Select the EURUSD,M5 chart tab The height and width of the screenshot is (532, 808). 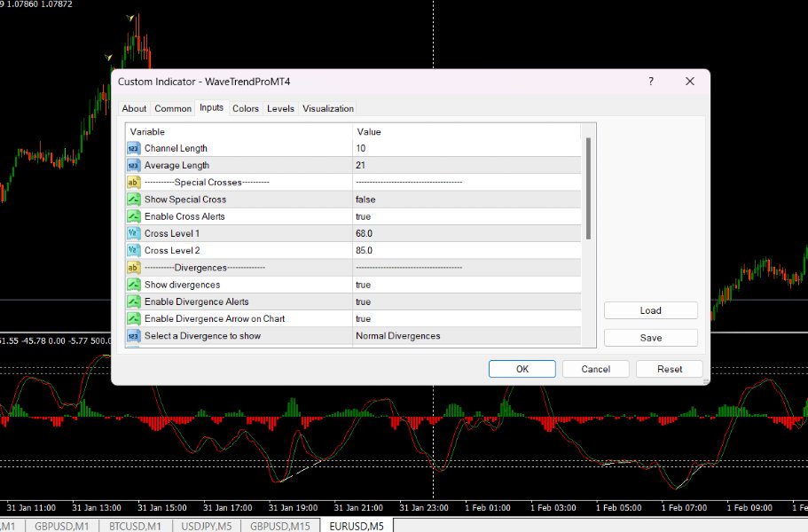[x=357, y=526]
